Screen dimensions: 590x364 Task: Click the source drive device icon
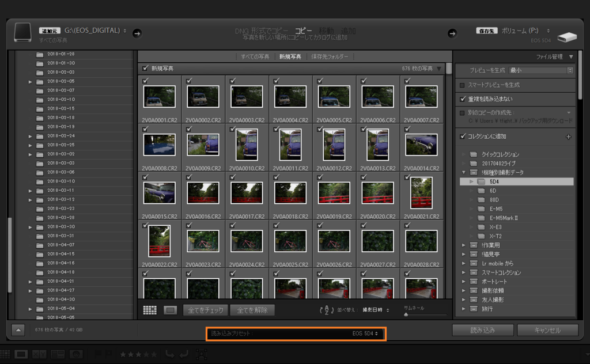[22, 32]
